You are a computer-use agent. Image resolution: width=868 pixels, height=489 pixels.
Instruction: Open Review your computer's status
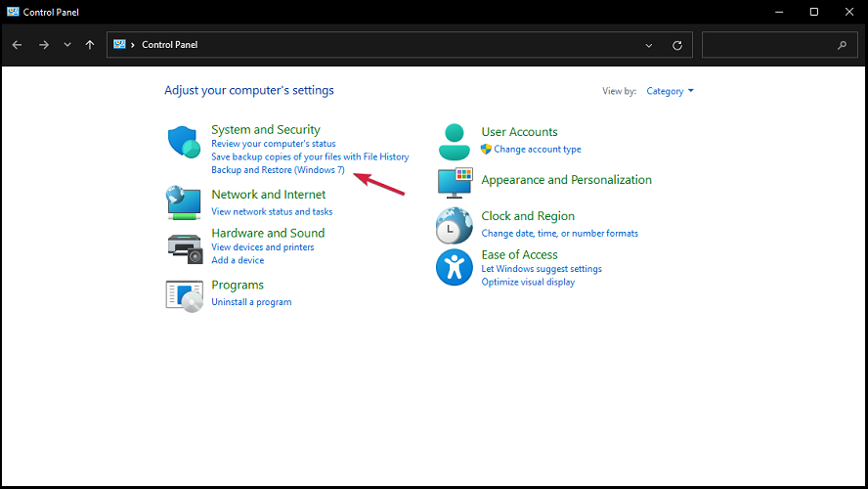(x=274, y=144)
